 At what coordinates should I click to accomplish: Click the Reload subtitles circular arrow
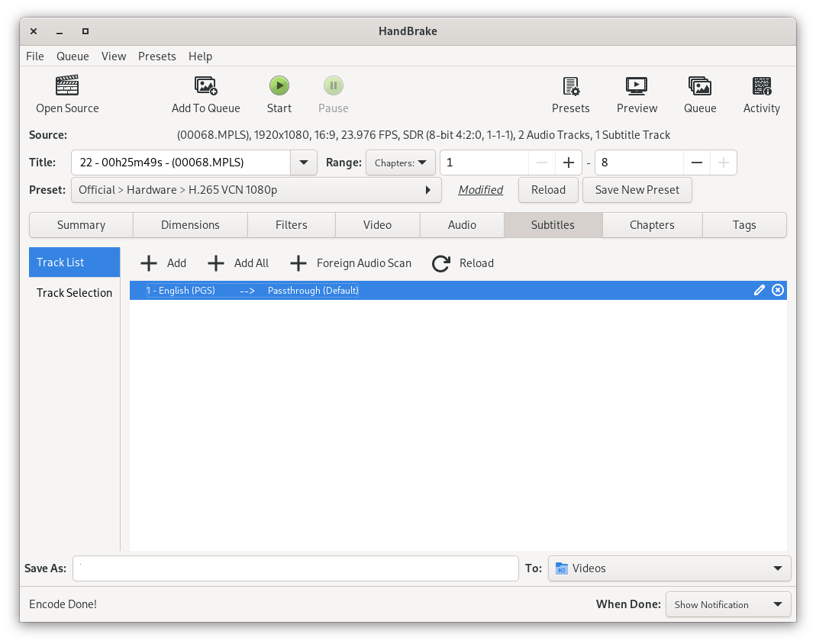[x=441, y=263]
